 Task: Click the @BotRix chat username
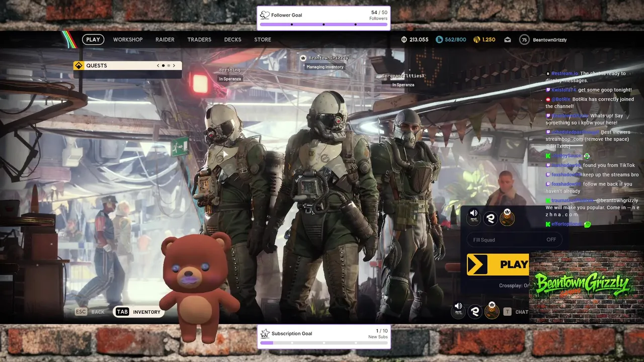pos(561,100)
